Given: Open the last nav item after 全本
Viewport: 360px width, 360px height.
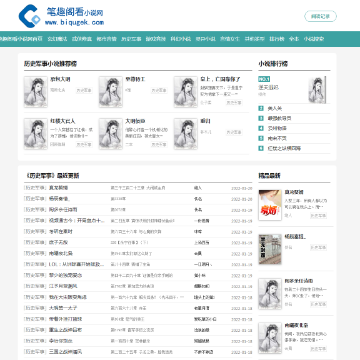Looking at the screenshot, I should (x=314, y=39).
